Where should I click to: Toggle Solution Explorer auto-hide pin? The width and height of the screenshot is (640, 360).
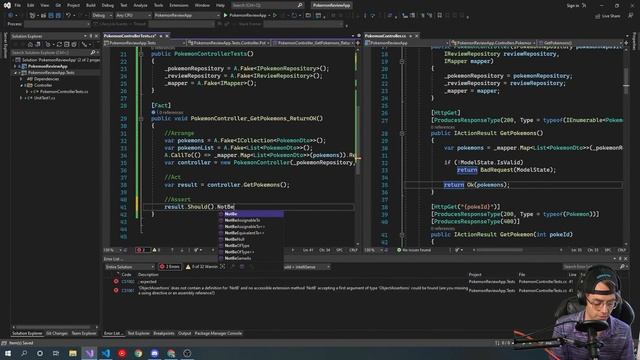click(x=91, y=36)
